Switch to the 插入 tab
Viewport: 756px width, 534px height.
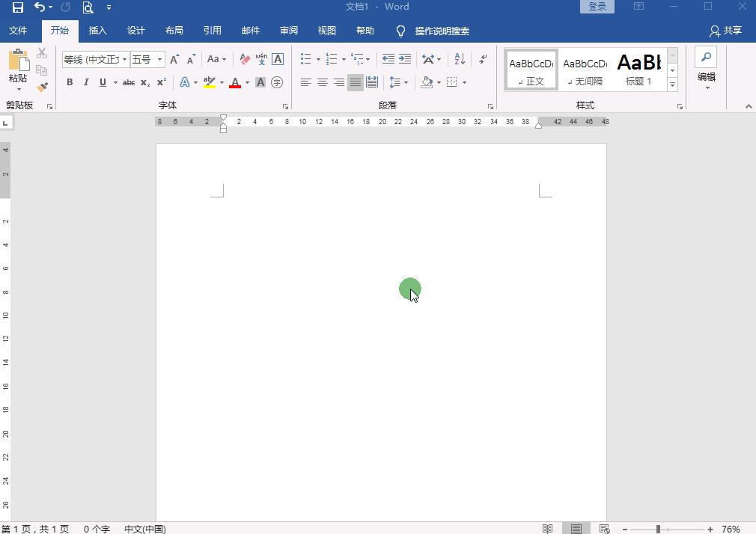coord(97,31)
